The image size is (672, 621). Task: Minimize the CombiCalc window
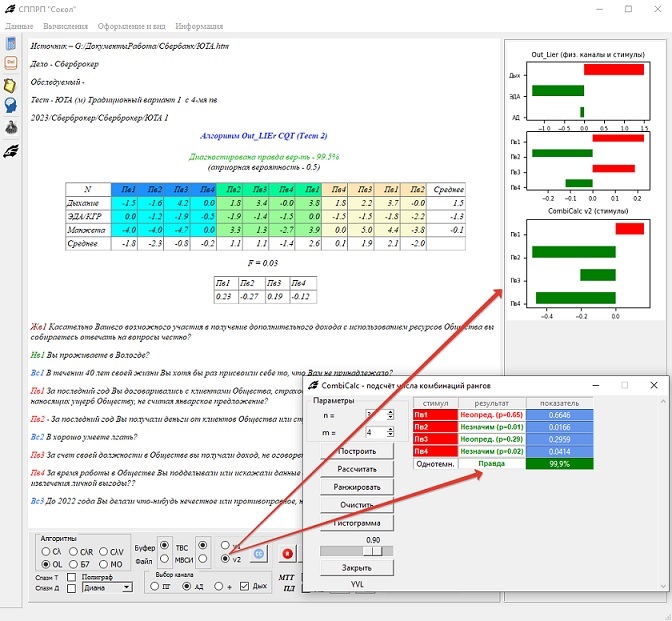click(596, 385)
